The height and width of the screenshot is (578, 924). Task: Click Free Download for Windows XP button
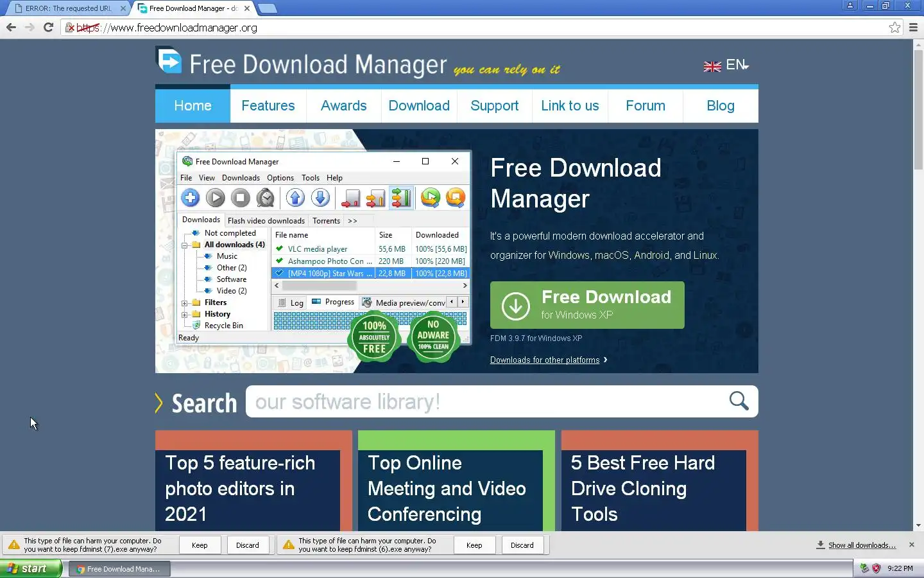pyautogui.click(x=587, y=305)
